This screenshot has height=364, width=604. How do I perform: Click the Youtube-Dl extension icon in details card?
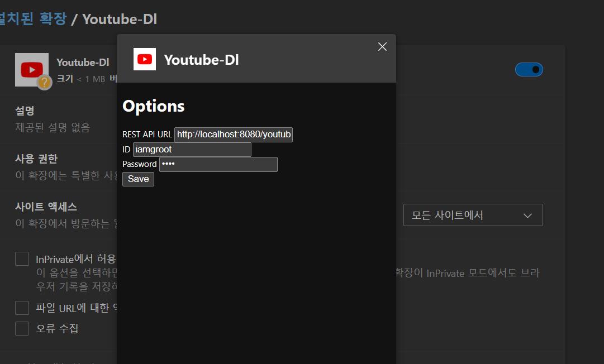pyautogui.click(x=31, y=70)
